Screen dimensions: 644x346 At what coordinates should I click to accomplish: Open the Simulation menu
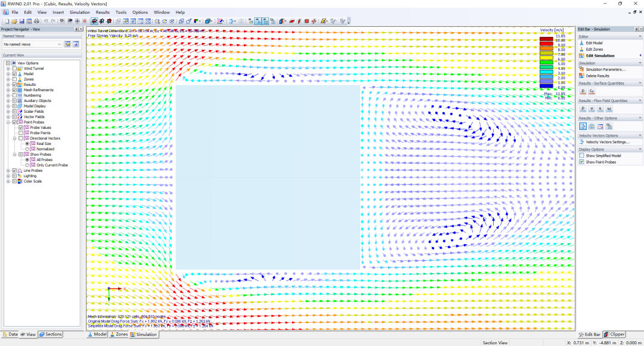[80, 13]
